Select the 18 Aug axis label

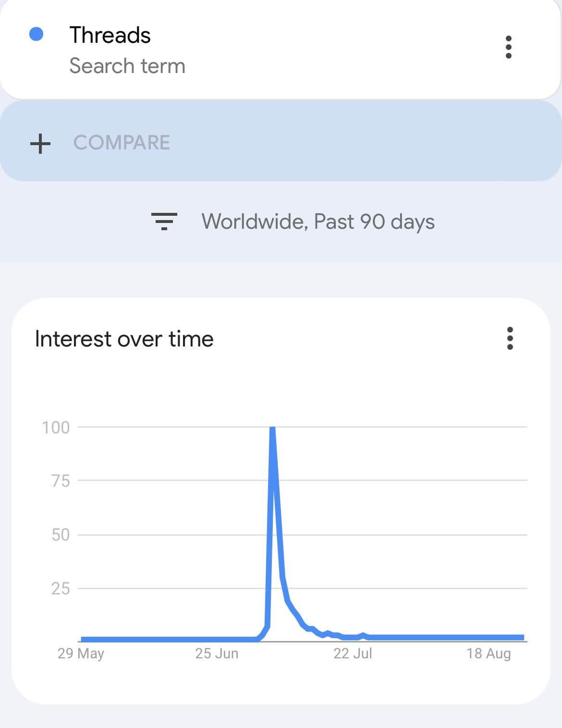pyautogui.click(x=489, y=654)
